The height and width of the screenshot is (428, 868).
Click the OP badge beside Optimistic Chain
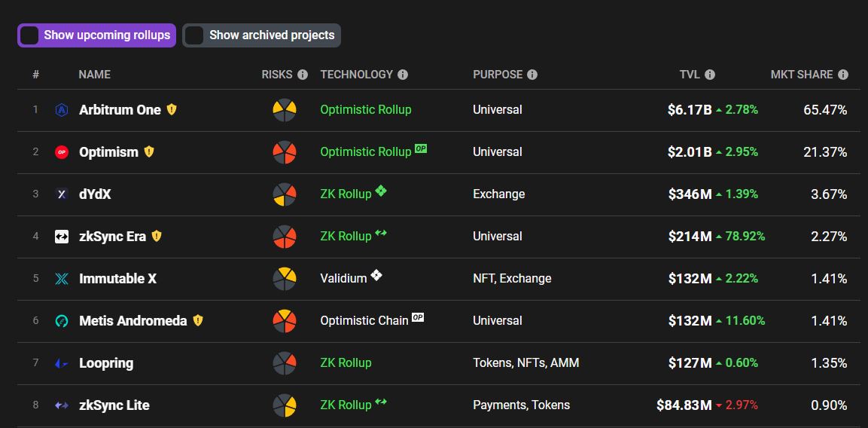click(x=418, y=317)
